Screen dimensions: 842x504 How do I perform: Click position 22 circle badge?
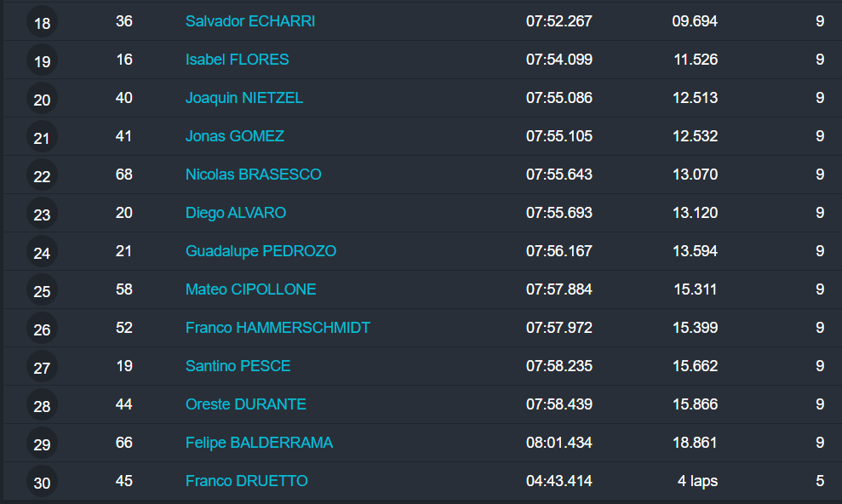pyautogui.click(x=42, y=176)
